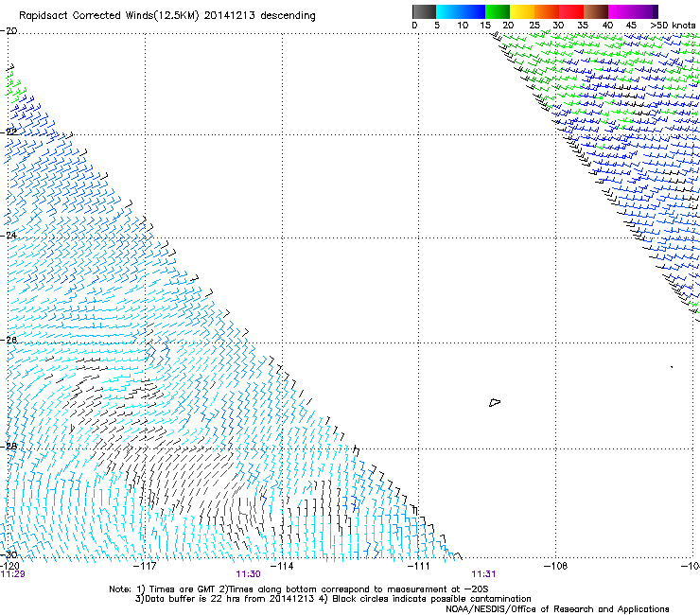This screenshot has width=700, height=615.
Task: Click the '-111' longitude axis label
Action: [x=419, y=566]
